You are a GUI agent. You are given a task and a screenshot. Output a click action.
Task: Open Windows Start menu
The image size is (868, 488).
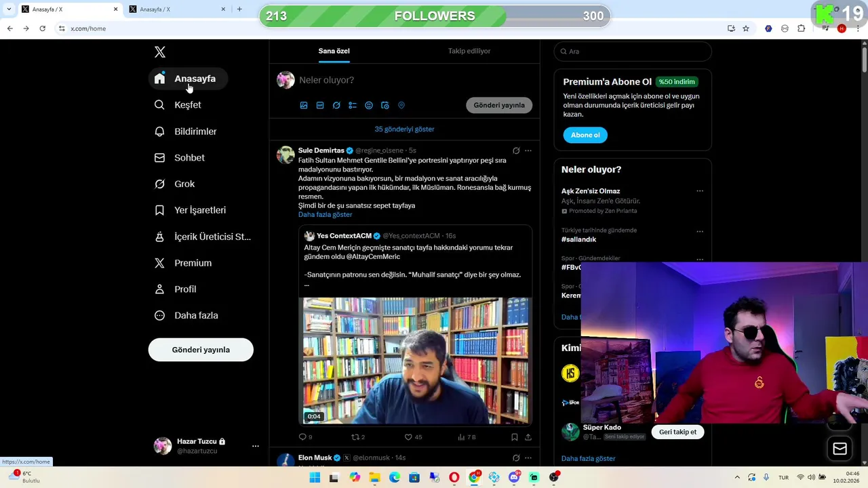coord(315,478)
